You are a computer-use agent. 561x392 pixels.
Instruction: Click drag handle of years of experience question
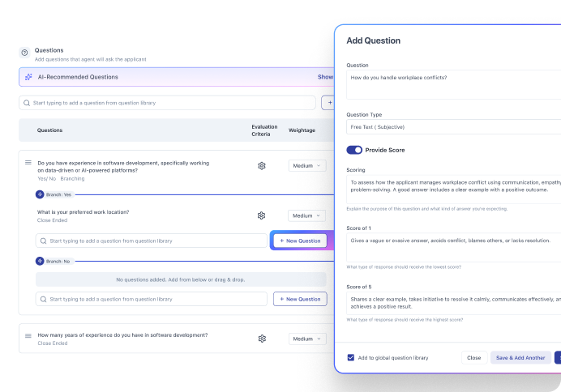pos(28,334)
